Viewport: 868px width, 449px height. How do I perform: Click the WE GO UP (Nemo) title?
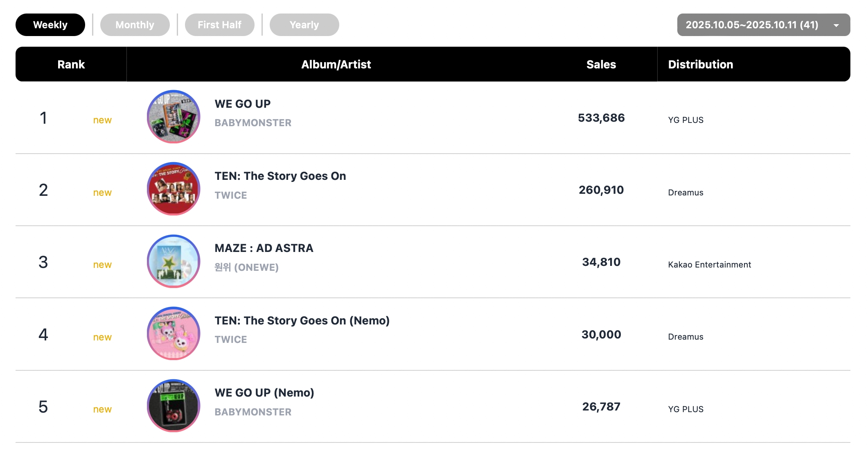click(x=264, y=393)
